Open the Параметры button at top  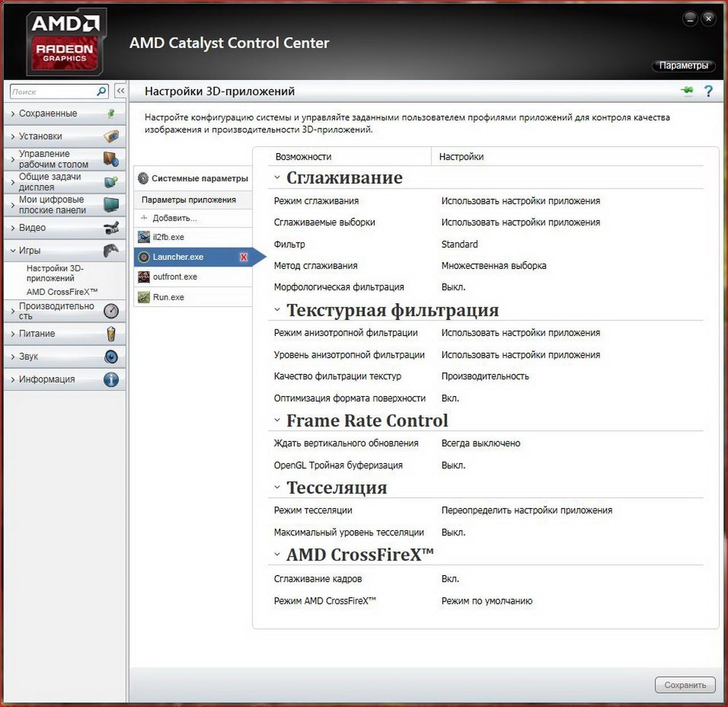683,65
